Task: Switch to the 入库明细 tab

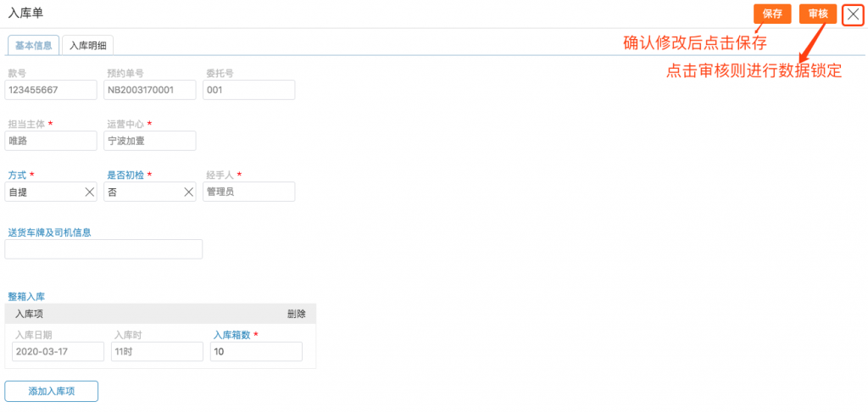Action: pyautogui.click(x=87, y=46)
